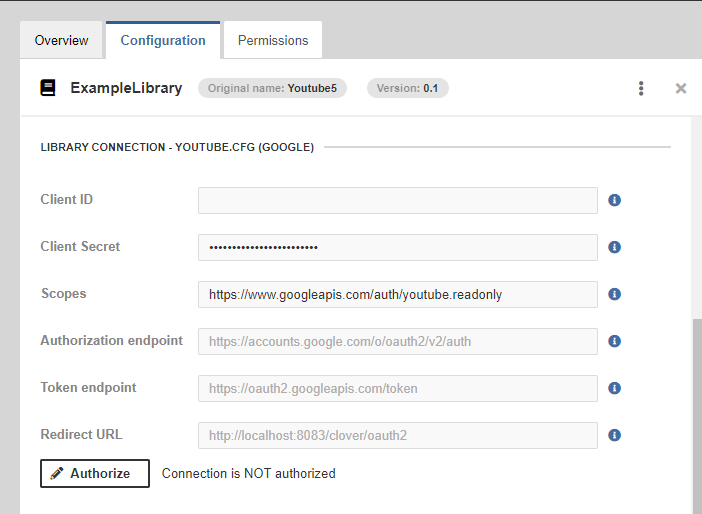Click the Library Connection section heading

(177, 147)
